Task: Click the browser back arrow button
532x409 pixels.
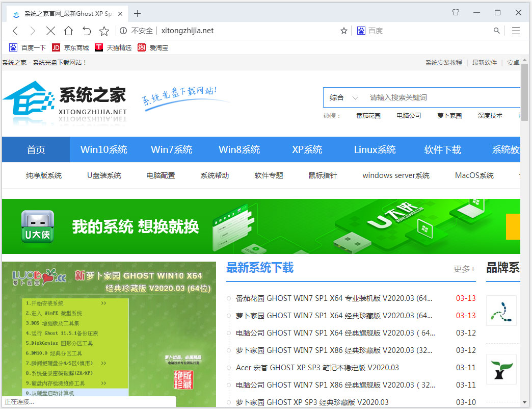Action: [x=15, y=31]
